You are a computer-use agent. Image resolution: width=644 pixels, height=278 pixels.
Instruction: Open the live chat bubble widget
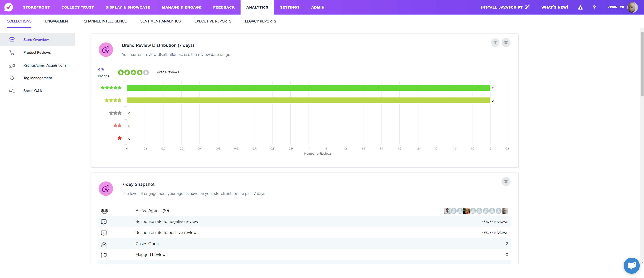click(632, 266)
